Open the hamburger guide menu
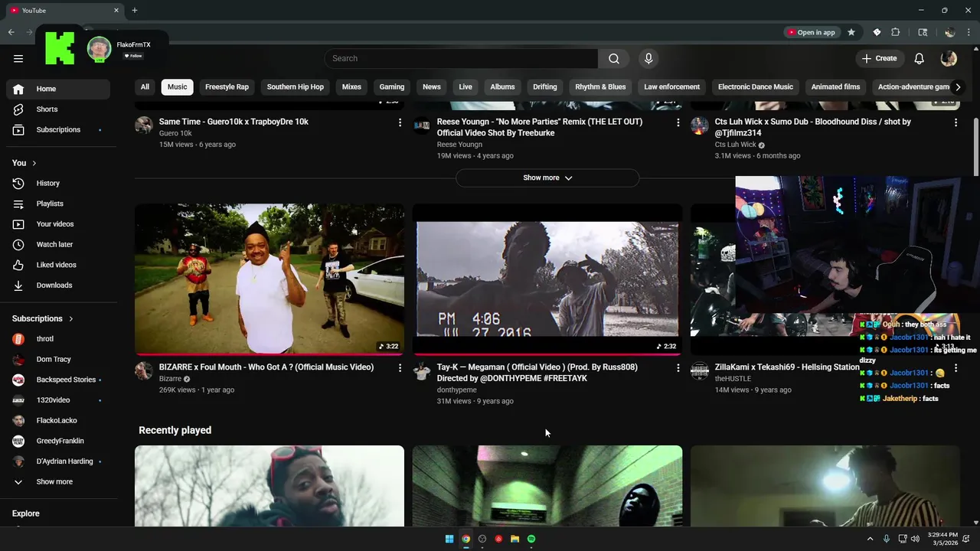 pos(18,58)
